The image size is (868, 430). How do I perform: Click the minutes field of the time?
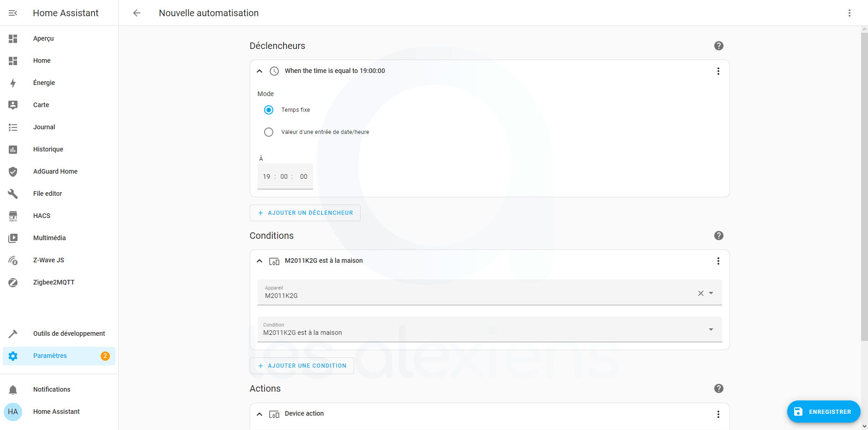click(284, 176)
